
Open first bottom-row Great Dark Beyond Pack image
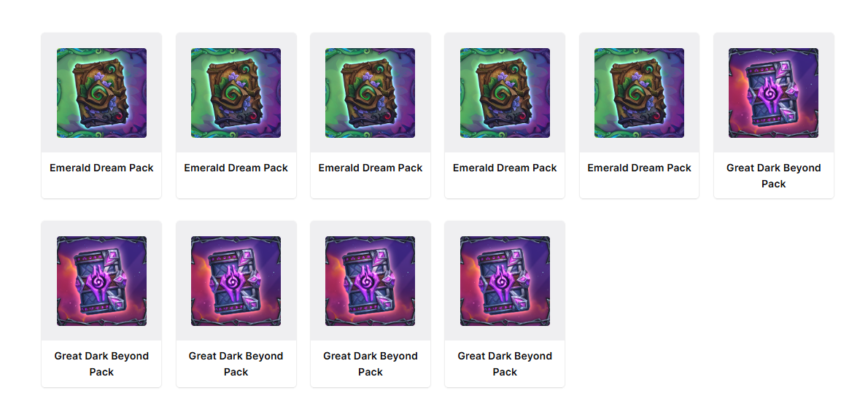coord(101,281)
